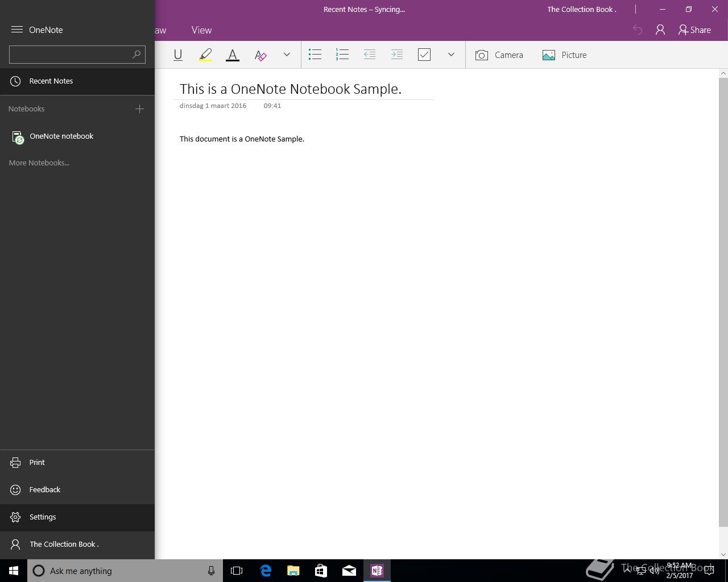Increase paragraph indent
Image resolution: width=728 pixels, height=582 pixels.
tap(397, 55)
